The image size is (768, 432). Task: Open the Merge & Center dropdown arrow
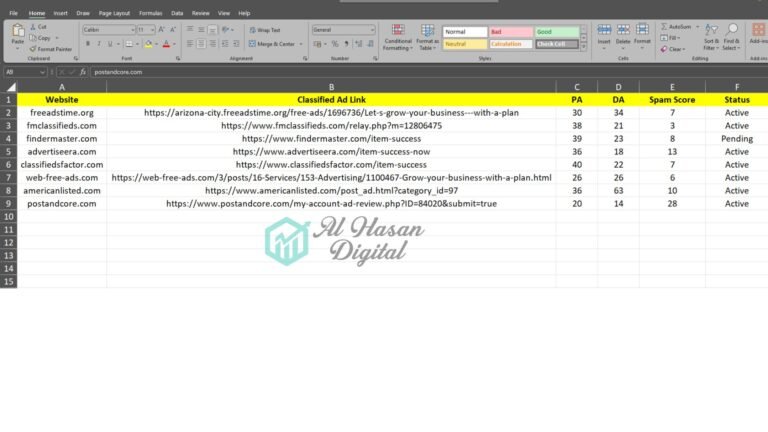301,44
